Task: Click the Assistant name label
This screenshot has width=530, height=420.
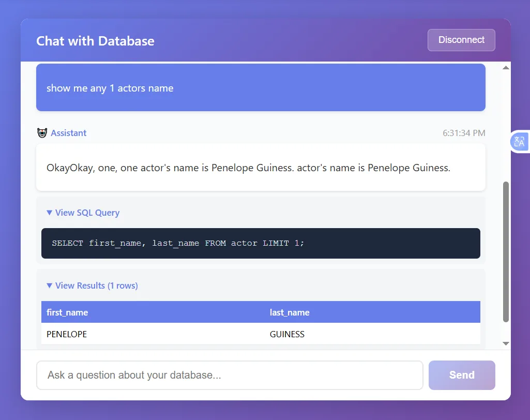Action: [x=69, y=133]
